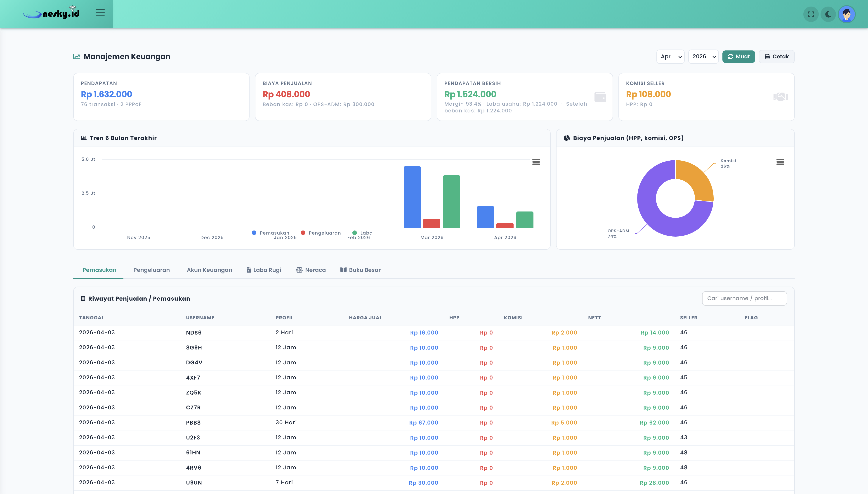Toggle Pengeluaran series in chart legend
868x494 pixels.
tap(321, 233)
